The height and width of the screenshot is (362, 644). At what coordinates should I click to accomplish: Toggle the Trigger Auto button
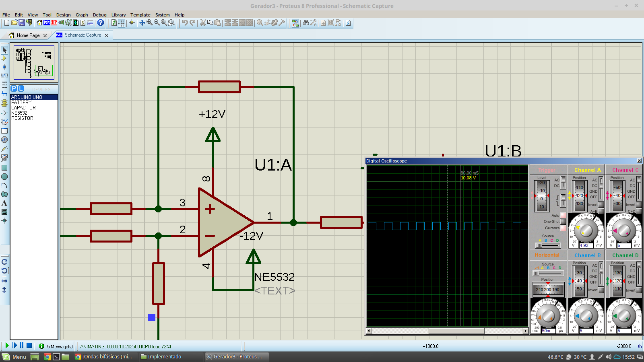point(563,216)
